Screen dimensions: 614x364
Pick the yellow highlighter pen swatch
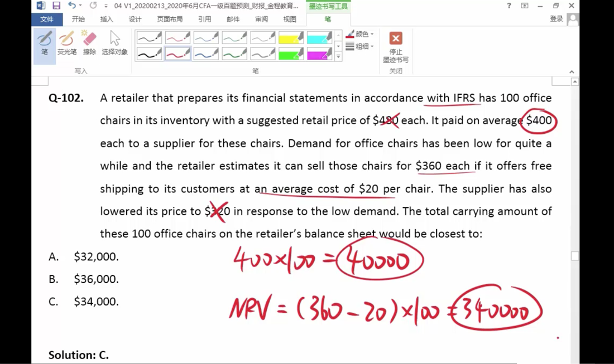pyautogui.click(x=290, y=38)
